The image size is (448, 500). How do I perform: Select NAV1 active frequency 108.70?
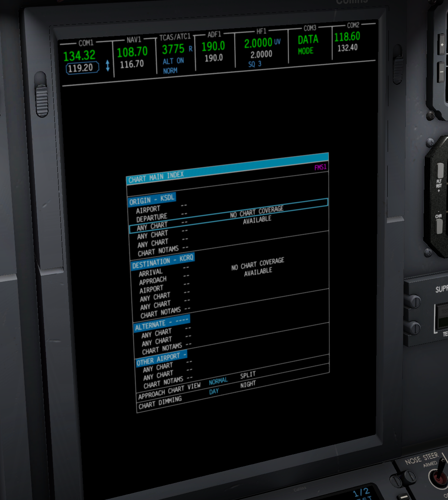(132, 52)
